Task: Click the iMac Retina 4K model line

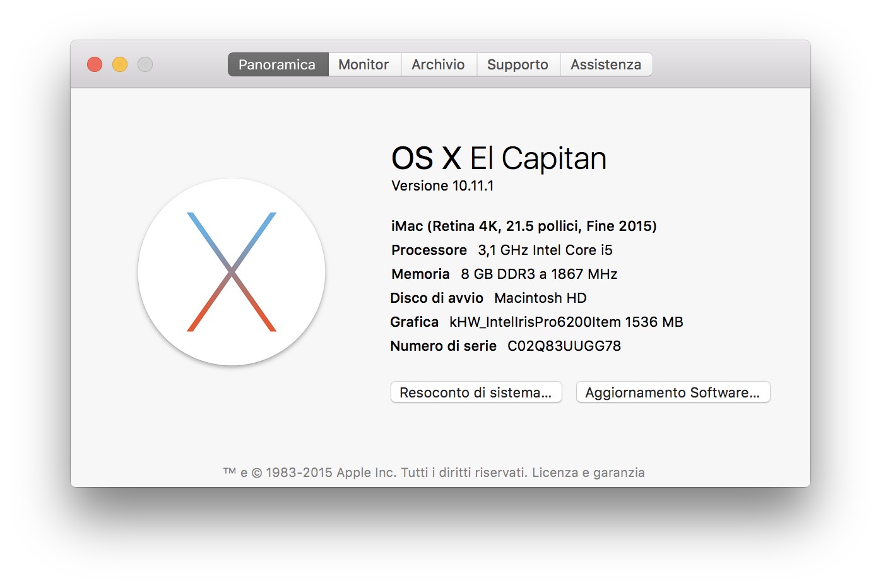Action: (x=523, y=226)
